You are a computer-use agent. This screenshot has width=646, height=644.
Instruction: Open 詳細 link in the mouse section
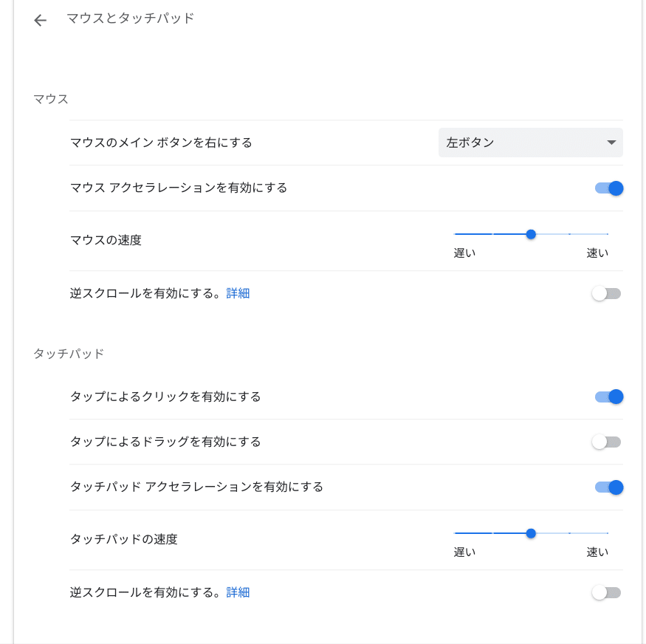(x=238, y=293)
